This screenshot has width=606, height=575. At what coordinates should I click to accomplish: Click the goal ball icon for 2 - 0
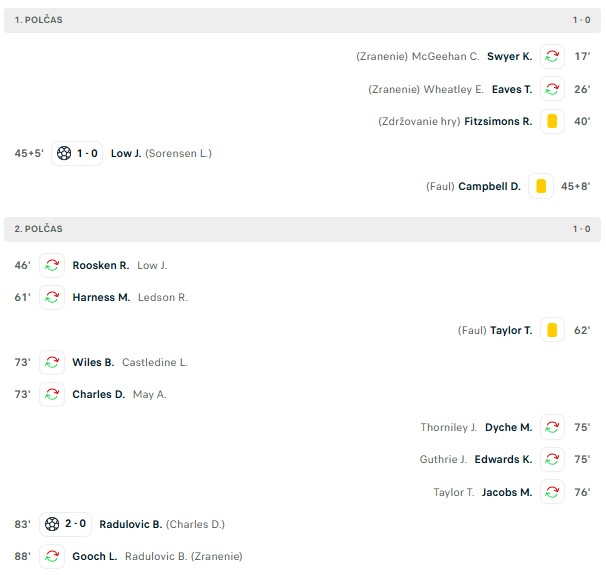53,524
